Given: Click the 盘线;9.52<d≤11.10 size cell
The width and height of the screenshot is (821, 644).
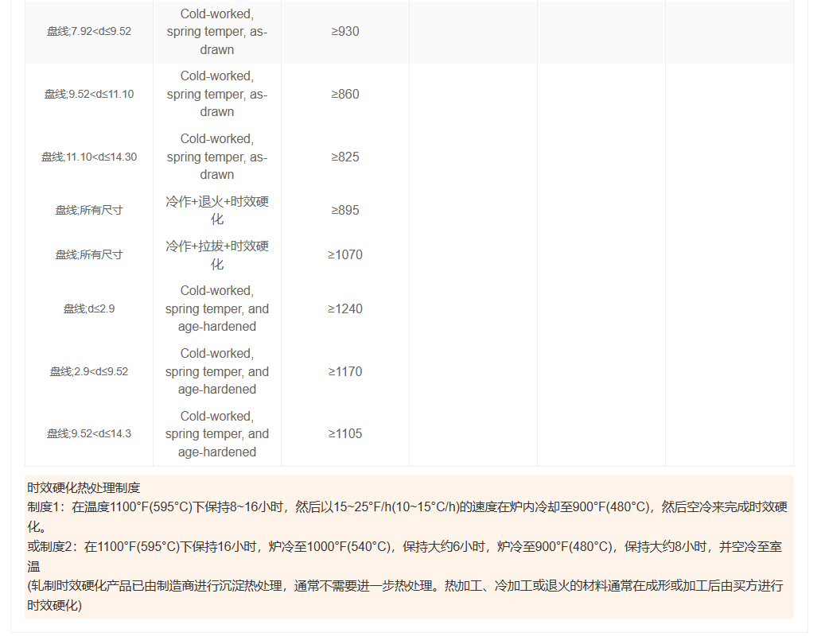Looking at the screenshot, I should pos(89,94).
